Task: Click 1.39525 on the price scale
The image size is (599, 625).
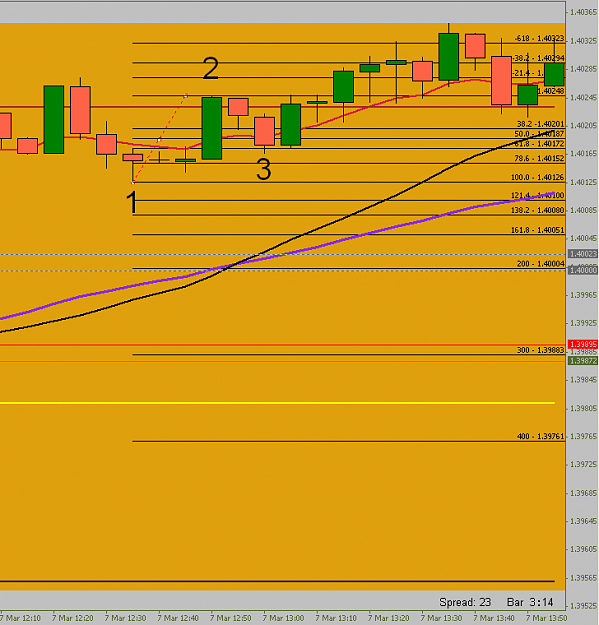Action: point(583,606)
